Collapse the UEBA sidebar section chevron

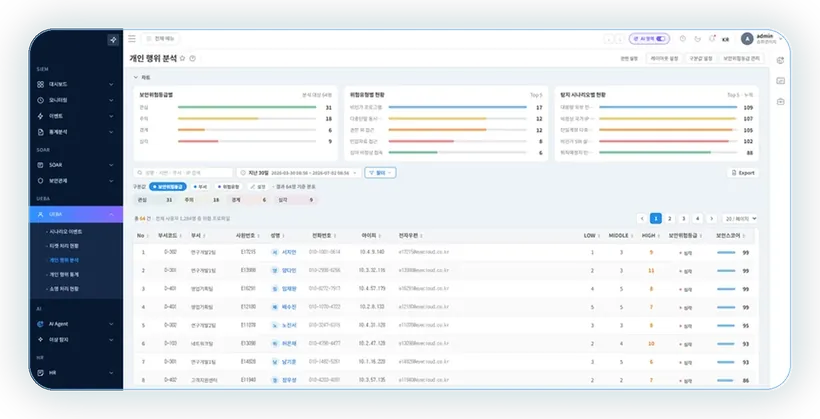coord(111,214)
